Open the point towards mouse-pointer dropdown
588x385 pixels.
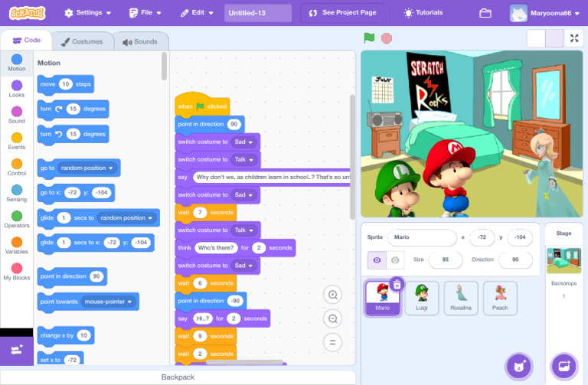pyautogui.click(x=108, y=302)
